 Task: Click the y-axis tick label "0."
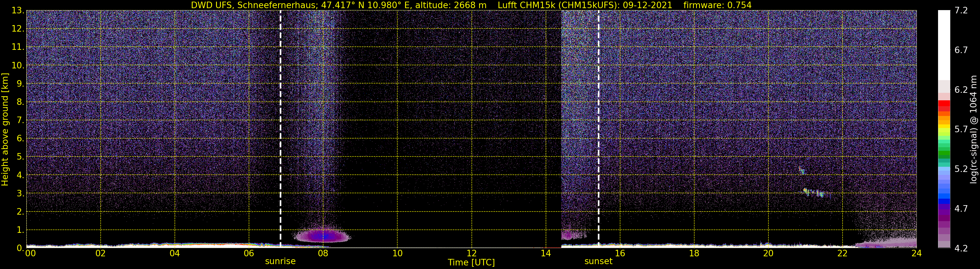click(x=20, y=248)
